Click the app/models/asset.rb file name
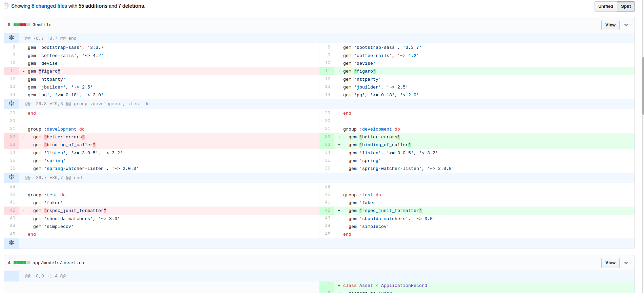The image size is (644, 293). pyautogui.click(x=58, y=263)
